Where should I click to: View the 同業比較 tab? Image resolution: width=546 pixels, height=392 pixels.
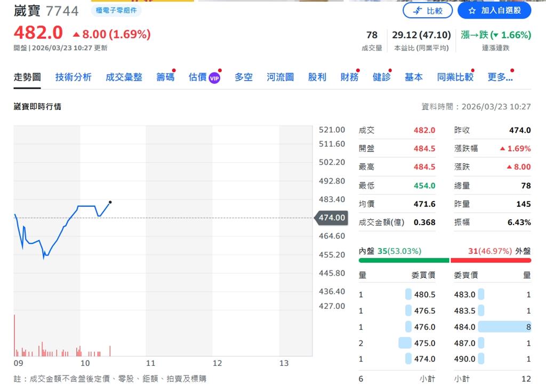(x=455, y=77)
